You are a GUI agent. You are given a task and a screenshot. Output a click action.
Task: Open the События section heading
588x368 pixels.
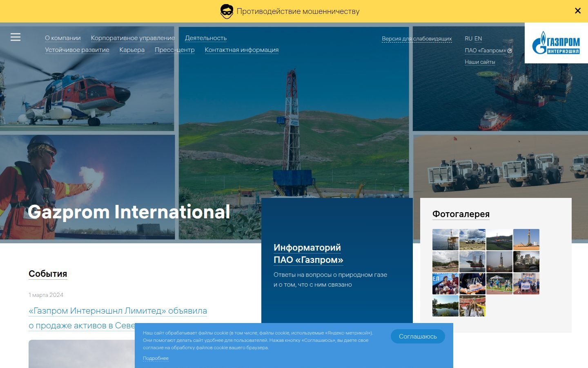(48, 274)
